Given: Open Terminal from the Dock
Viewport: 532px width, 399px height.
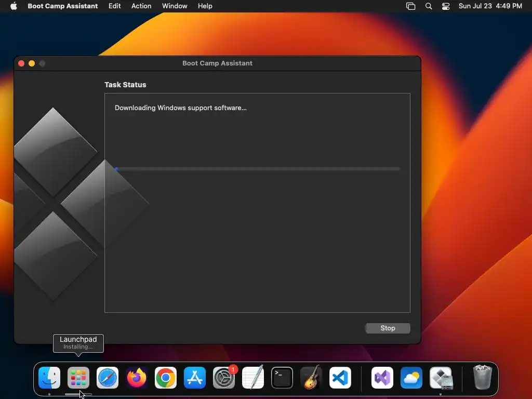Looking at the screenshot, I should coord(282,378).
